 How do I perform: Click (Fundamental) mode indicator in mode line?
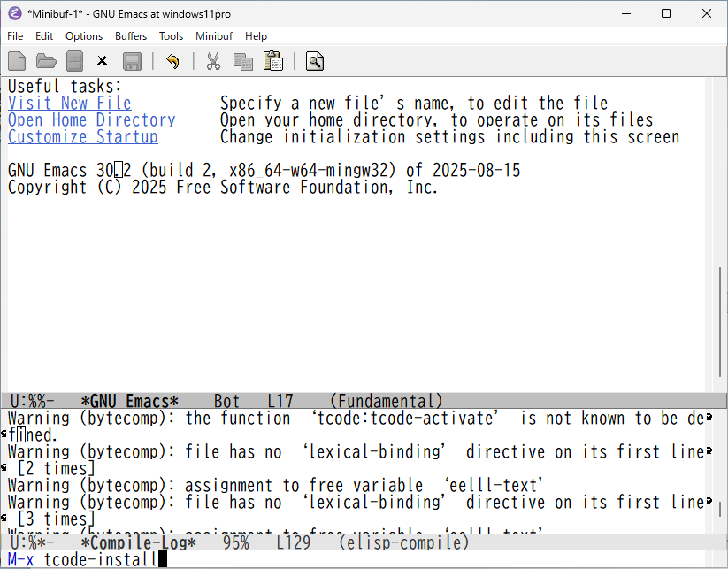386,401
